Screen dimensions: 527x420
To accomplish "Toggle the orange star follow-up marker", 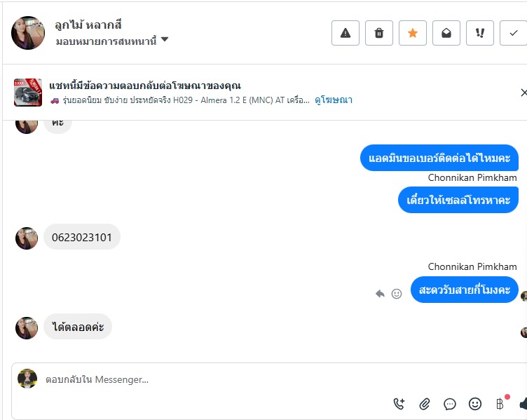I will coord(412,33).
